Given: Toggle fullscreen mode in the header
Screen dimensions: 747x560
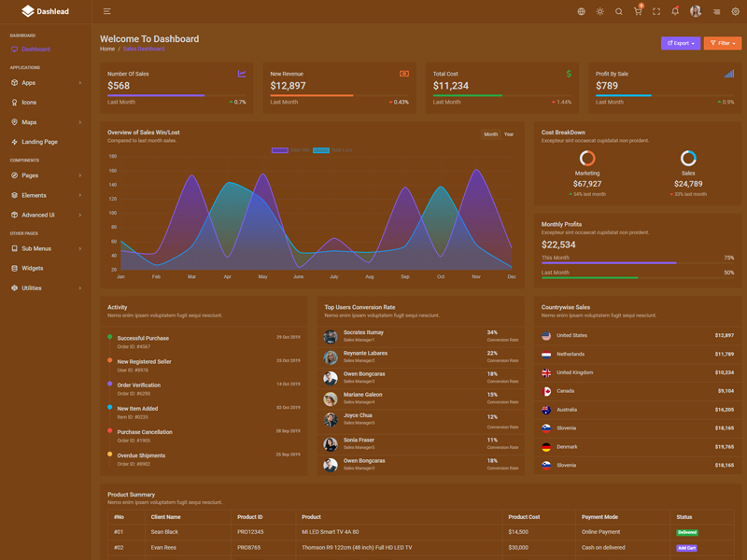Looking at the screenshot, I should pos(656,11).
